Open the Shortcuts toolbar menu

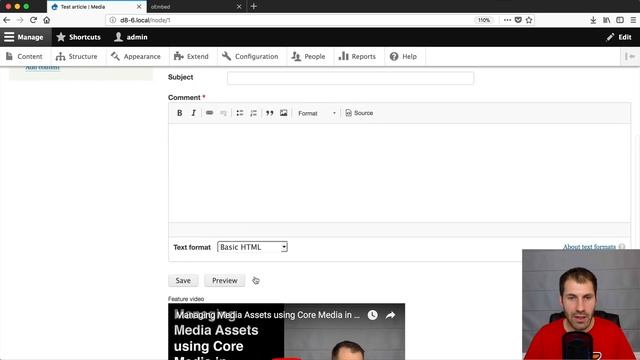click(78, 37)
